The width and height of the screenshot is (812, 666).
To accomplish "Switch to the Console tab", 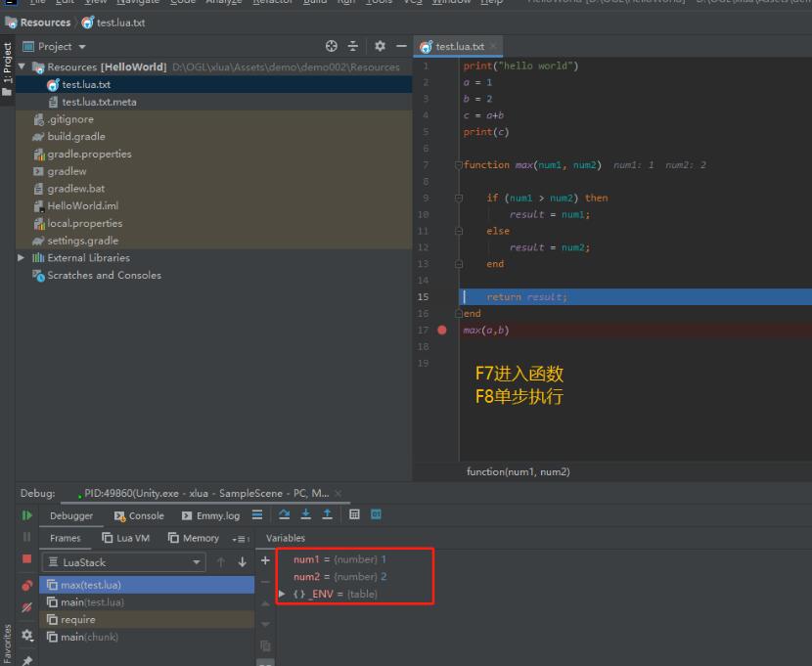I will click(139, 516).
